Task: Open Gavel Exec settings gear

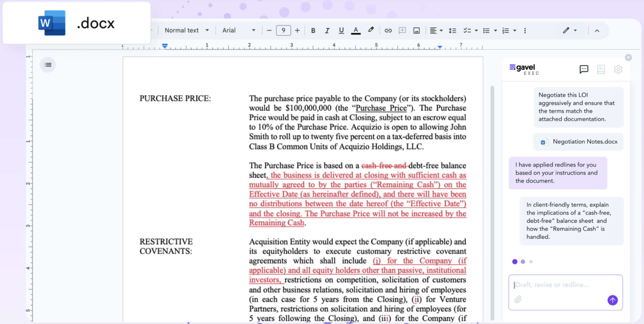Action: coord(618,69)
